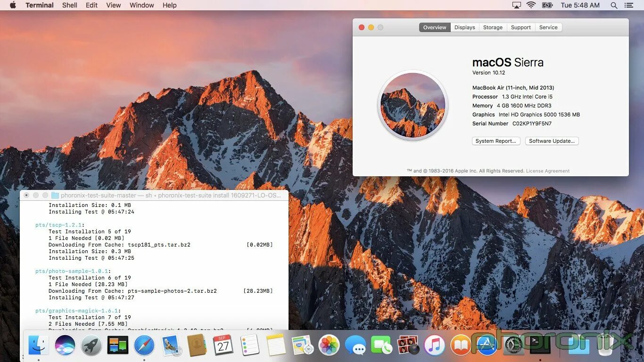Open the Shell menu
The height and width of the screenshot is (362, 644).
tap(70, 5)
